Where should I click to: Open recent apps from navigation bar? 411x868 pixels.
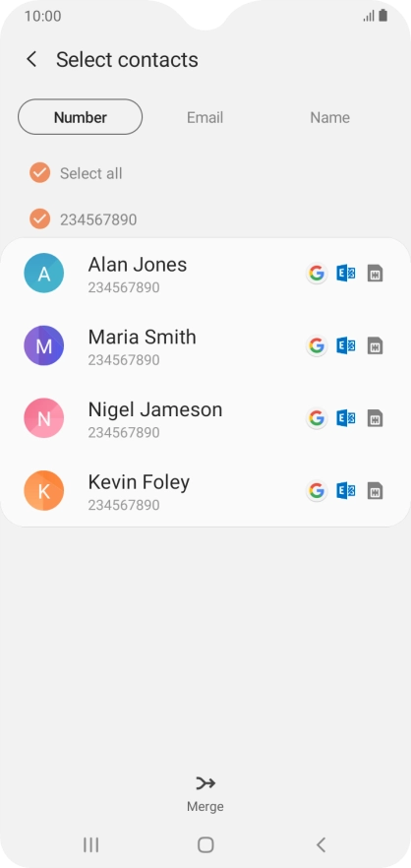tap(90, 844)
